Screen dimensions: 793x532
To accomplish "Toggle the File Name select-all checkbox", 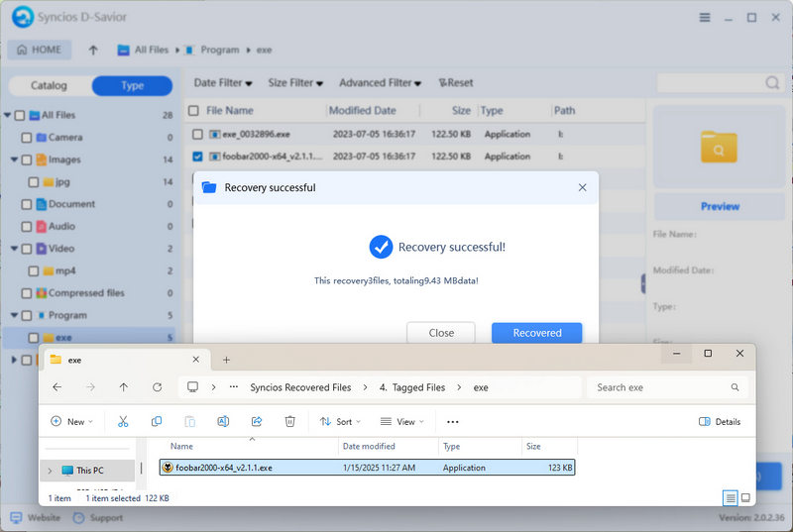I will [193, 110].
